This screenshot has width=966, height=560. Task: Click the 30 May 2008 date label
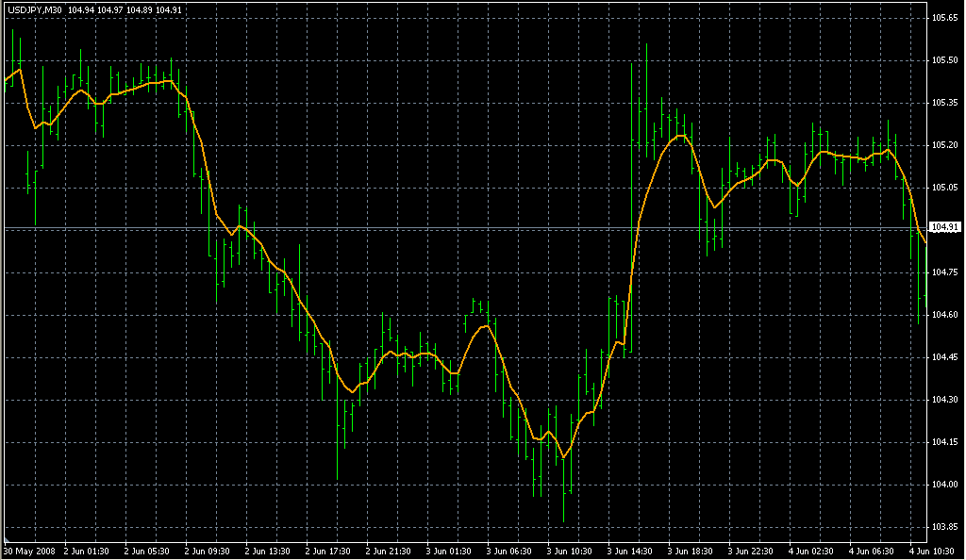pyautogui.click(x=28, y=551)
